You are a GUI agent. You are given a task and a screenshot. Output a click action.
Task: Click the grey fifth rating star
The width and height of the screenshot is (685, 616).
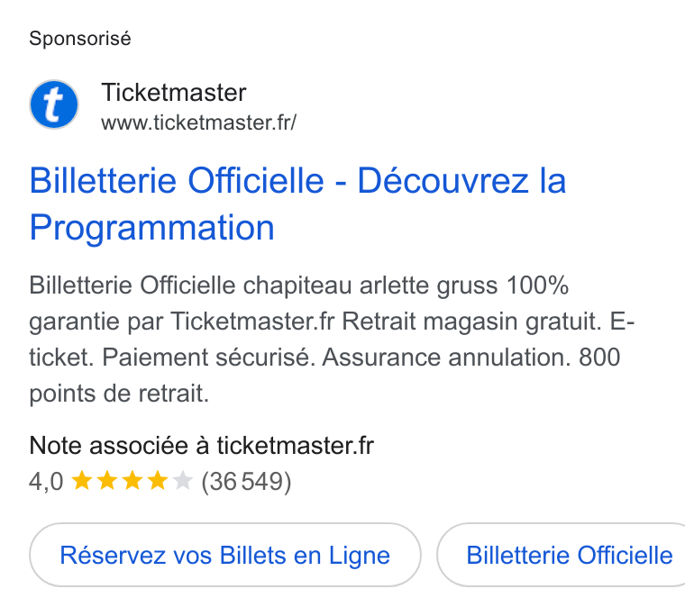point(183,481)
